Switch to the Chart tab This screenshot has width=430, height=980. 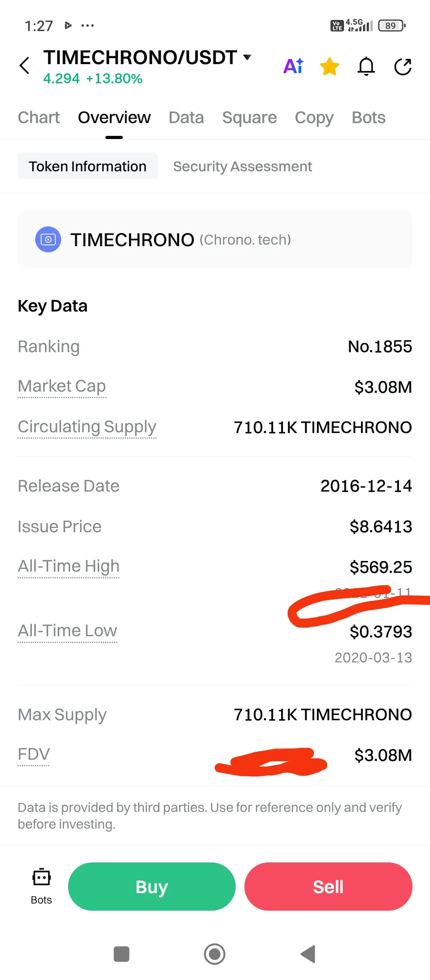[x=39, y=118]
